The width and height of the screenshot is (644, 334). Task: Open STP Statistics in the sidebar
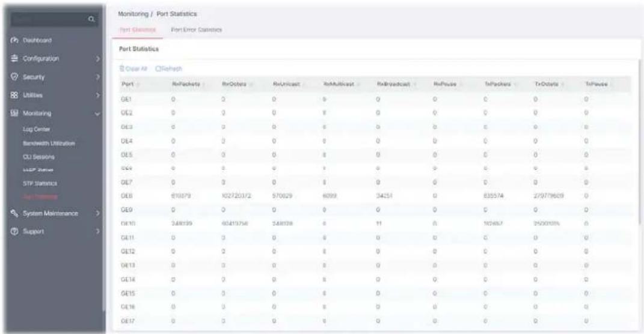pos(40,183)
